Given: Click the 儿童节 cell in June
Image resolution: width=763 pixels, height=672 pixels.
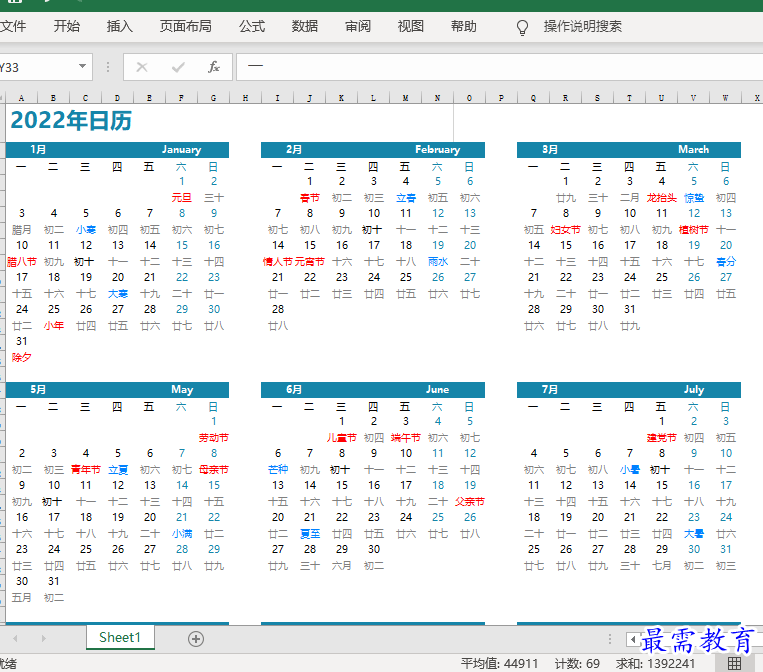Looking at the screenshot, I should (342, 437).
